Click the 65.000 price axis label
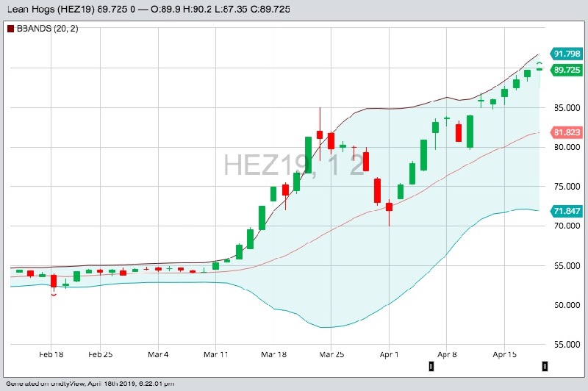588x391 pixels. point(567,266)
